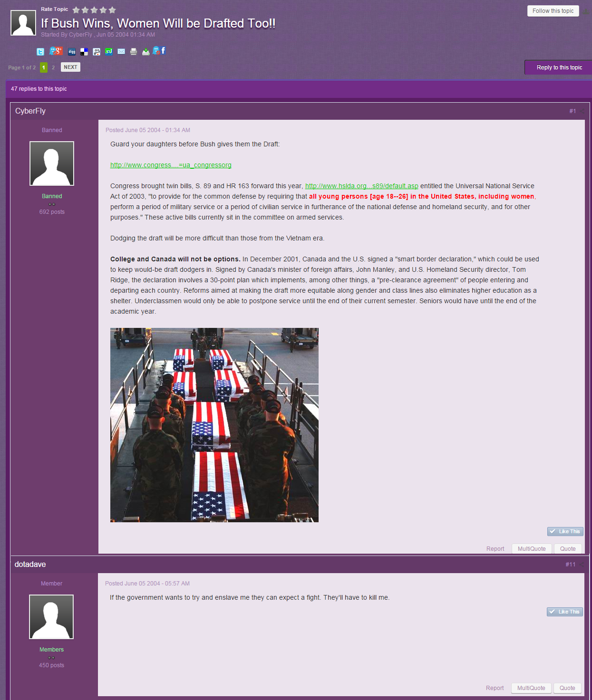Rate topic with the third star

pos(94,10)
